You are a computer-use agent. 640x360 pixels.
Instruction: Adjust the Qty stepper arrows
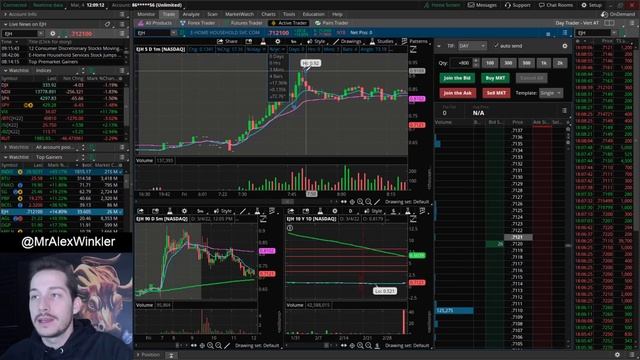pos(476,63)
